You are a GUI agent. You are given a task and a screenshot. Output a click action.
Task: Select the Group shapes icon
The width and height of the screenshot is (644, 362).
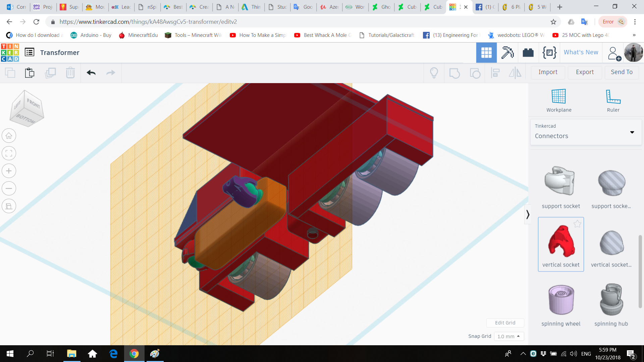(x=454, y=73)
